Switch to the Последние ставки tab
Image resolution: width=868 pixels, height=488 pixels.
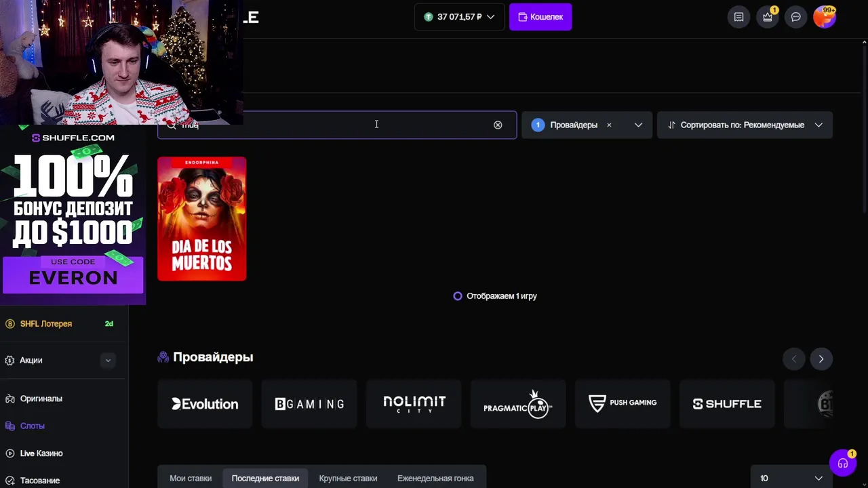point(265,478)
